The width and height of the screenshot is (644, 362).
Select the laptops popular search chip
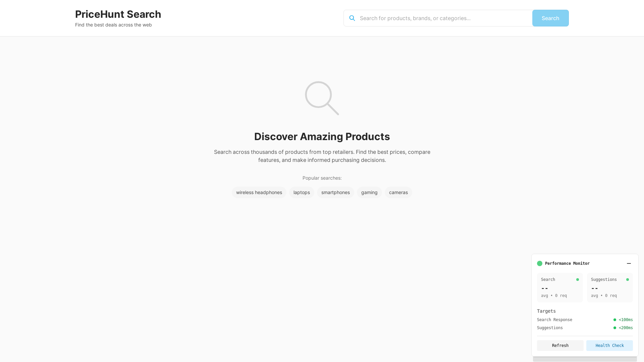tap(302, 192)
